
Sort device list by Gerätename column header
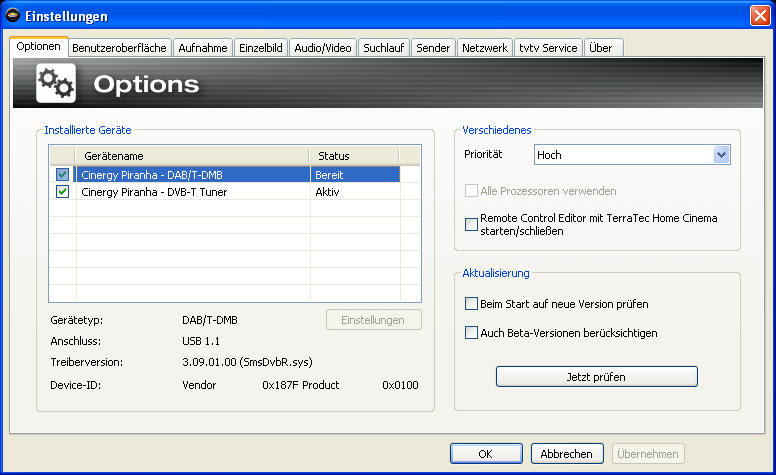click(190, 156)
